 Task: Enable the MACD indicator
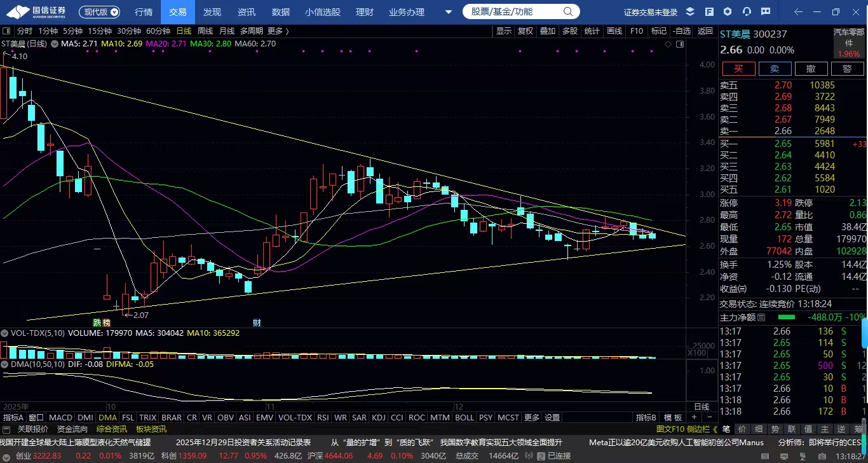61,418
